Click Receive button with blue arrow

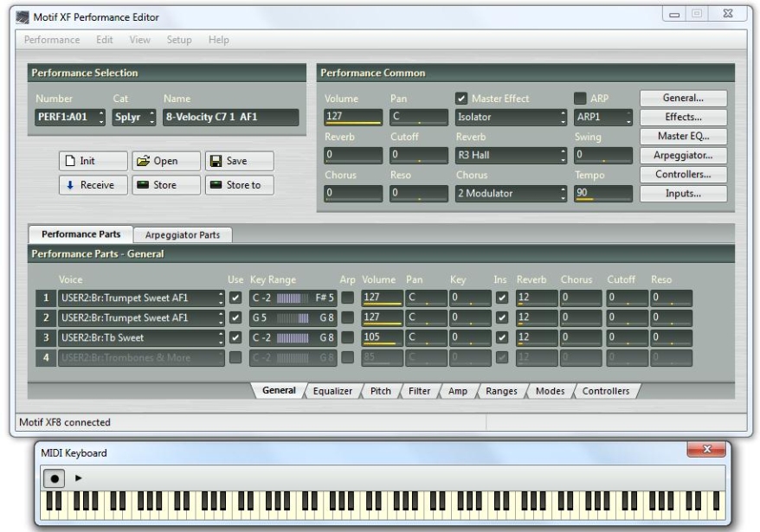(x=93, y=185)
